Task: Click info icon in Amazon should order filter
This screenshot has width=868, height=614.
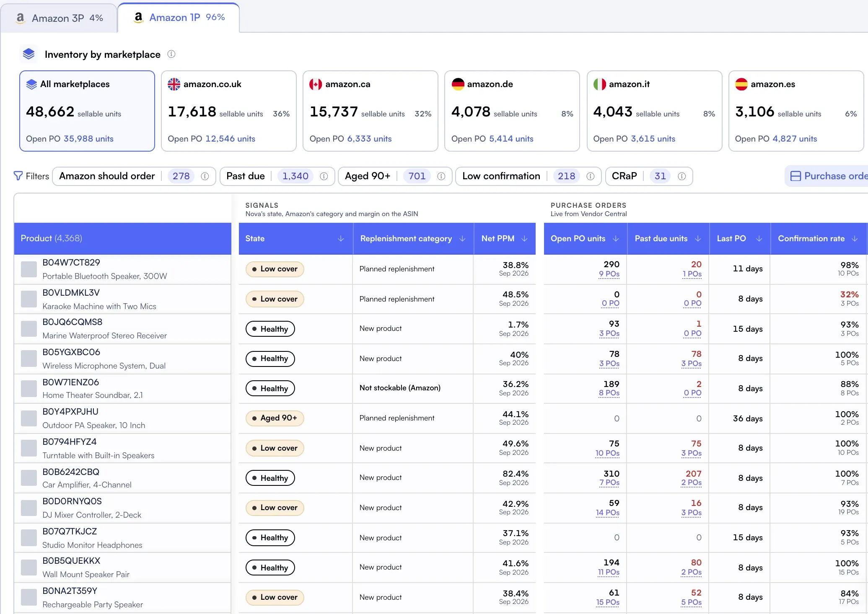Action: point(205,176)
